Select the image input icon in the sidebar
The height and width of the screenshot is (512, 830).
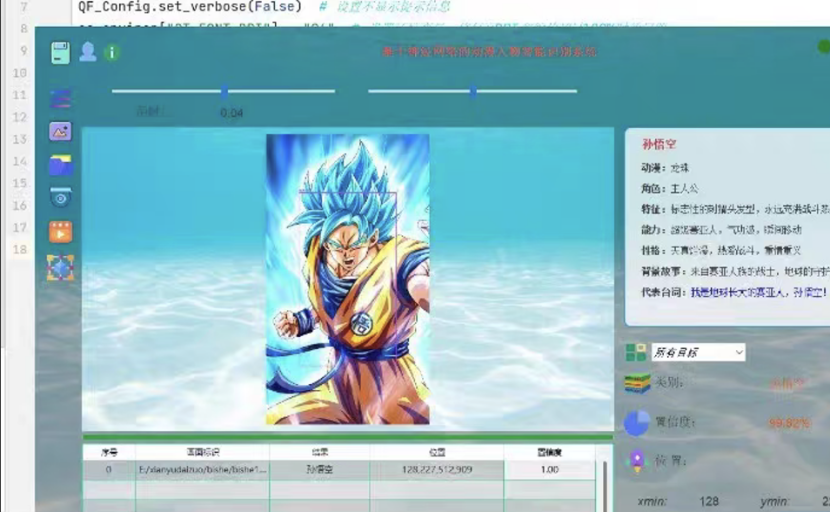(x=60, y=131)
